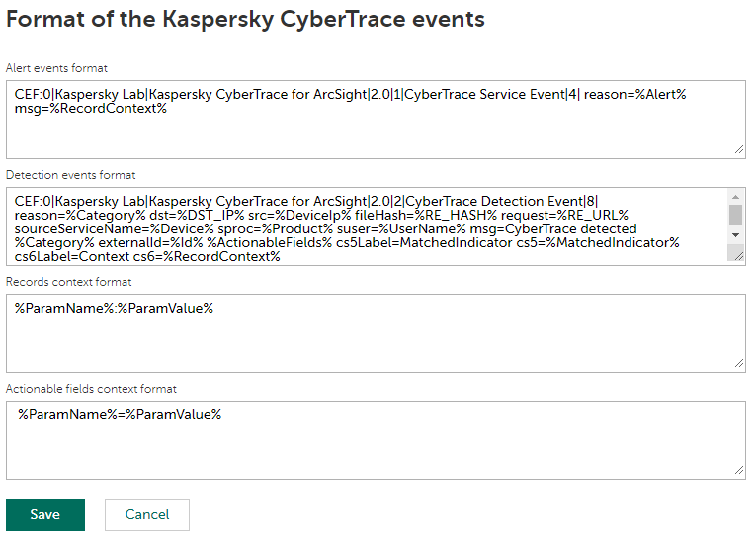Click the Save button
This screenshot has width=756, height=543.
tap(45, 515)
